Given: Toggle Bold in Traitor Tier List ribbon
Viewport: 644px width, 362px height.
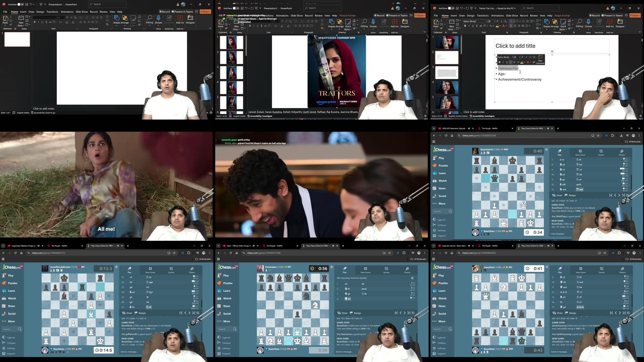Looking at the screenshot, I should pyautogui.click(x=465, y=26).
